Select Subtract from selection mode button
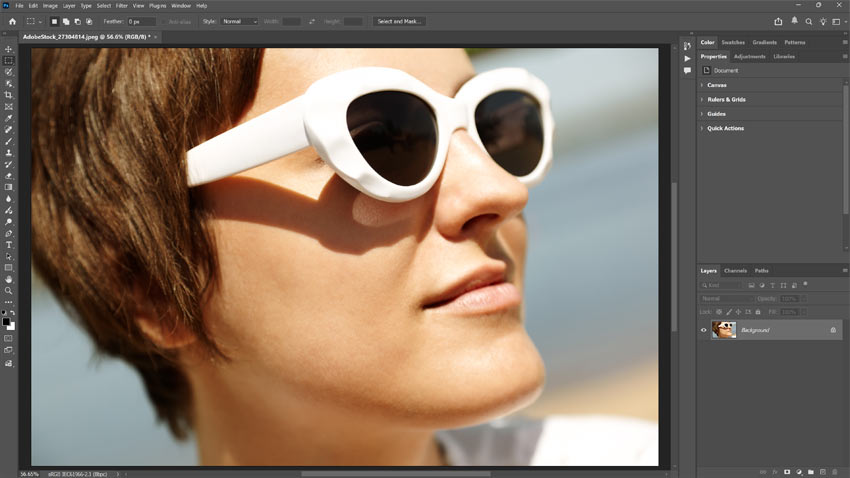The height and width of the screenshot is (478, 850). tap(78, 22)
